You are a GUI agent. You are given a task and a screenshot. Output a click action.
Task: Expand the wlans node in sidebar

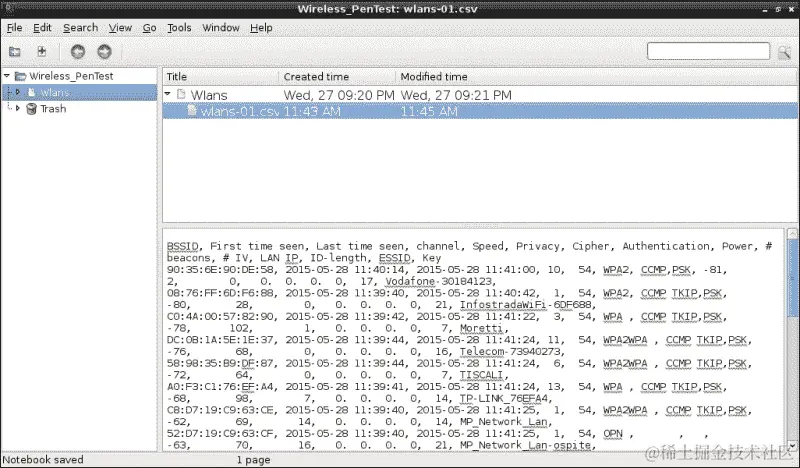[x=18, y=92]
